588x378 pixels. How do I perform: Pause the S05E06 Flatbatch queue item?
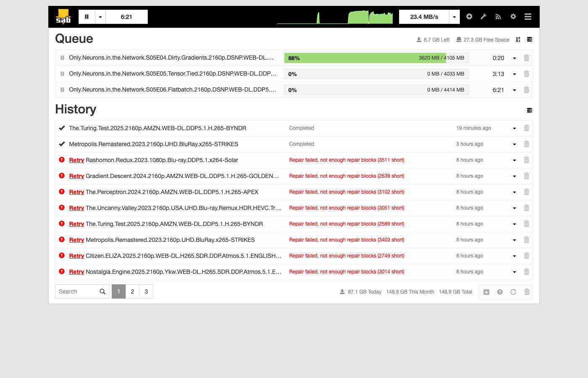tap(62, 89)
